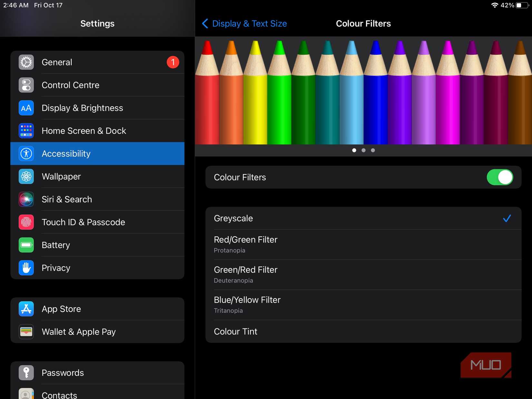This screenshot has height=399, width=532.
Task: Jump to the second pencil preview page
Action: (x=363, y=150)
